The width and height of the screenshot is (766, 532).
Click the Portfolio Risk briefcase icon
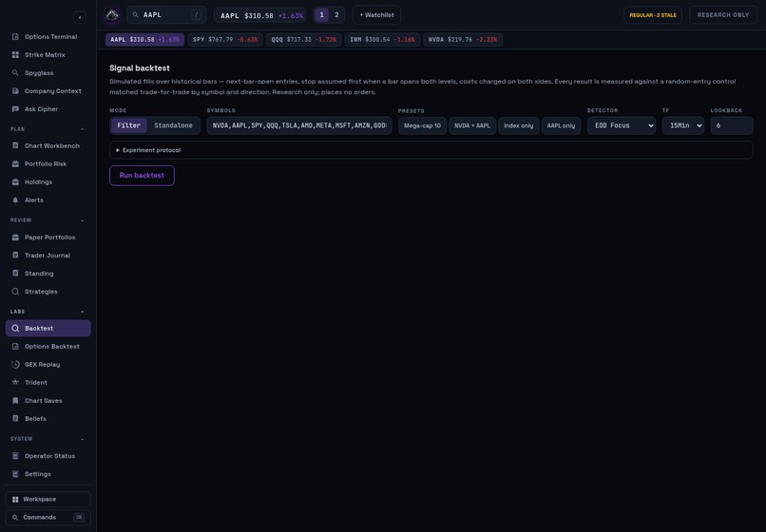[x=15, y=163]
